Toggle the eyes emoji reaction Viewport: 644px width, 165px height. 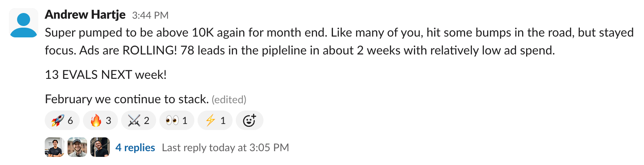176,121
